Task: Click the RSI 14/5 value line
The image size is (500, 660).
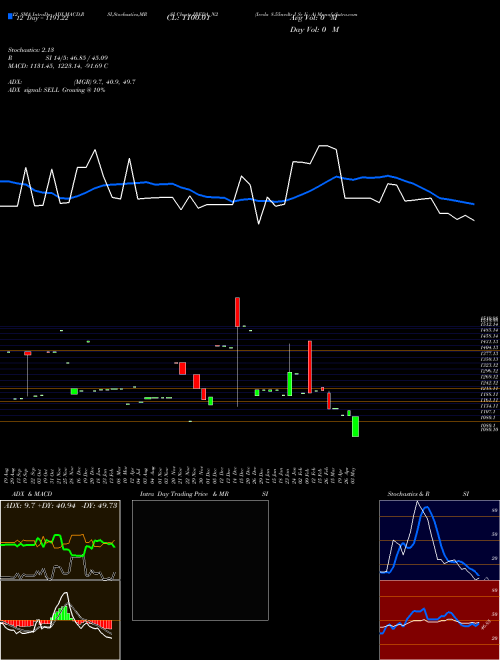Action: click(58, 58)
